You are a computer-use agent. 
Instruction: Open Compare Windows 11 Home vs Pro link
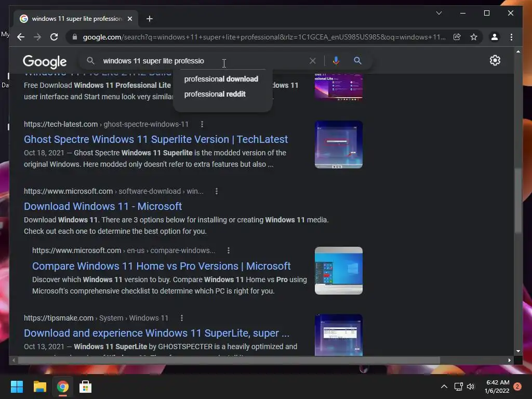tap(162, 266)
